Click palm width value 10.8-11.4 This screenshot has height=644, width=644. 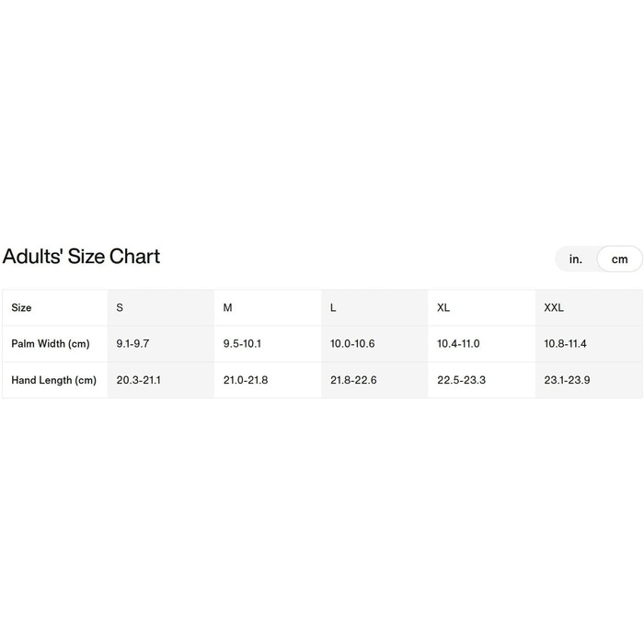565,343
